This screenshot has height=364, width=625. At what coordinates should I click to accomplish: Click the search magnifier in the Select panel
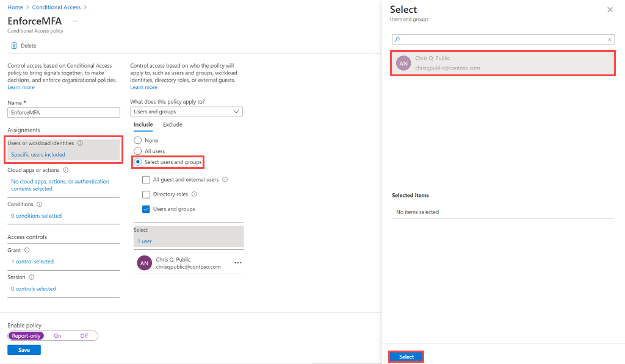(x=397, y=38)
